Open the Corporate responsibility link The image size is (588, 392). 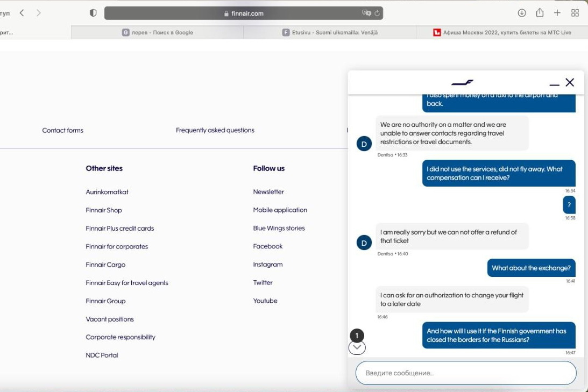click(121, 337)
